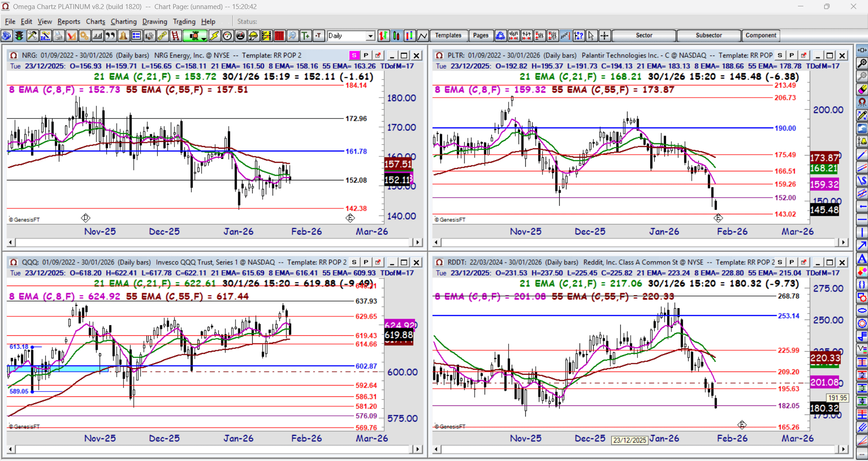Open the Edit menu

(x=27, y=22)
